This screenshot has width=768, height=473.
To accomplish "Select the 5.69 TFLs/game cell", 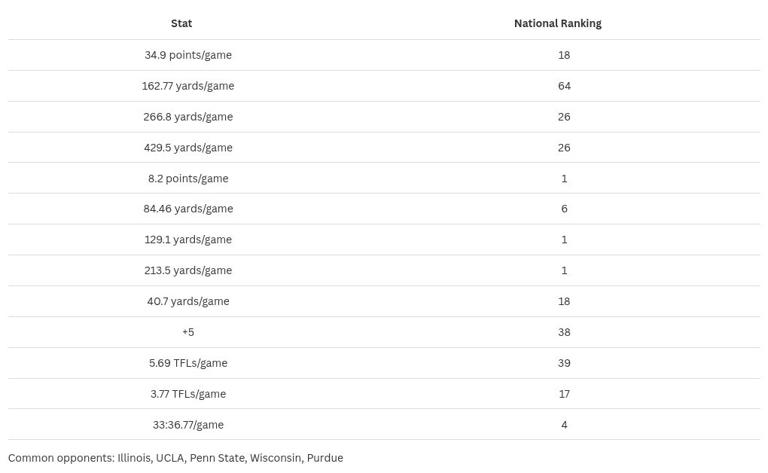I will pyautogui.click(x=188, y=363).
